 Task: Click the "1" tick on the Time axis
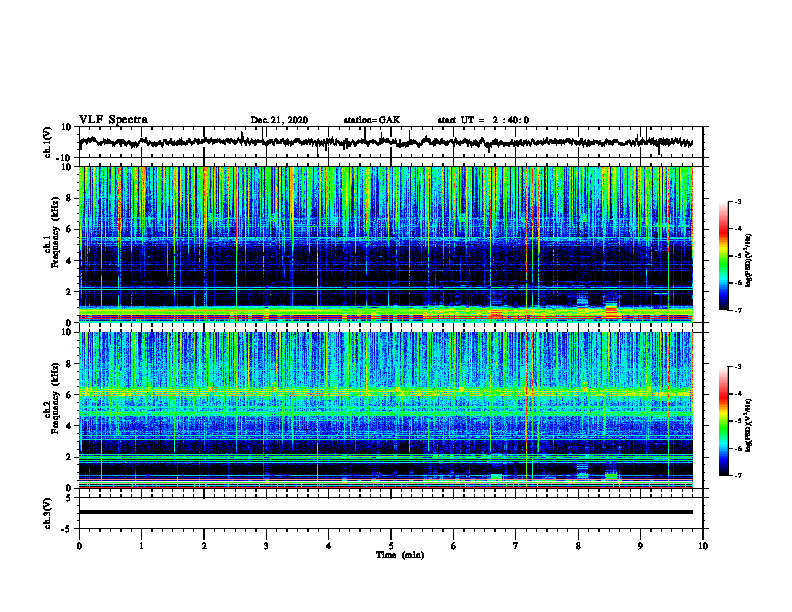[141, 546]
